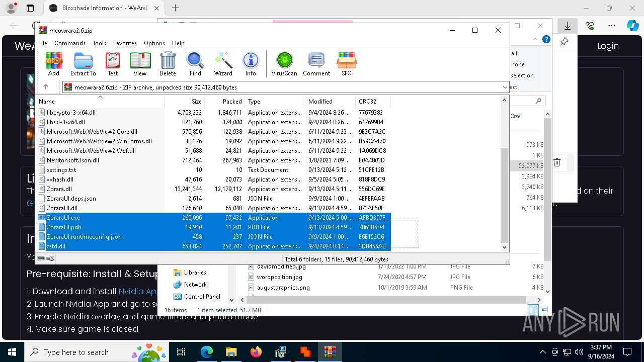Open the Options menu
Screen dimensions: 644x362
coord(154,43)
